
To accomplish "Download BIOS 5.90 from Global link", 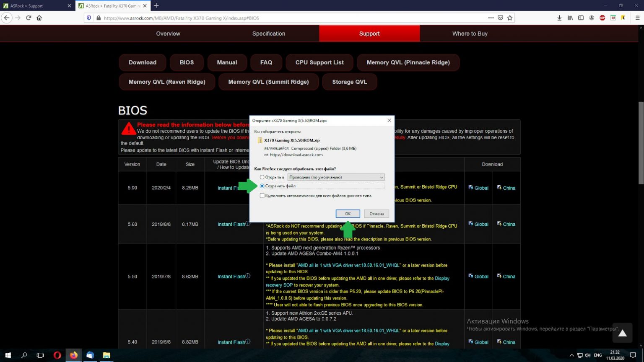I will [478, 188].
